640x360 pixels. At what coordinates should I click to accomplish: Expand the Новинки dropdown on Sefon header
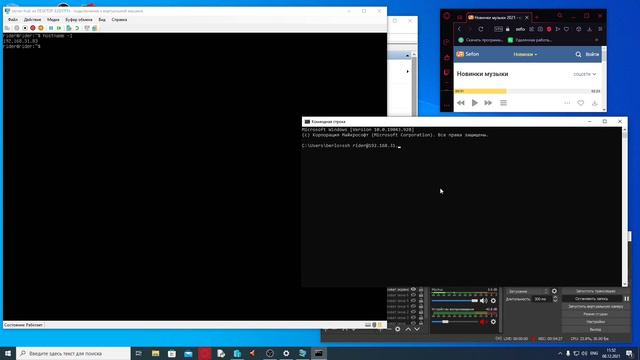coord(525,54)
